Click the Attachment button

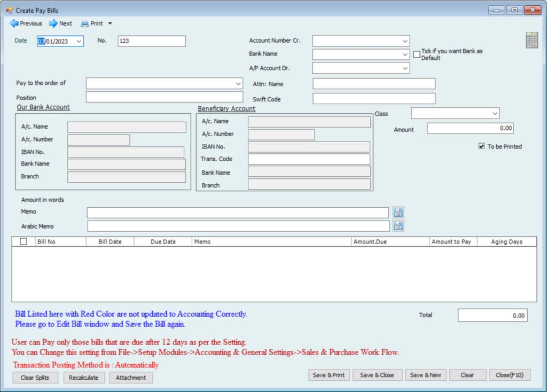point(131,378)
